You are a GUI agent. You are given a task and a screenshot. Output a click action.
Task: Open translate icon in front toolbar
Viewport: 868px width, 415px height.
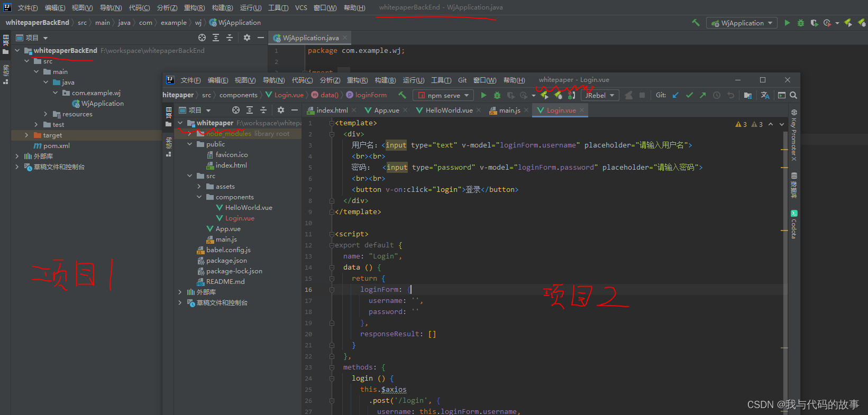click(x=765, y=95)
